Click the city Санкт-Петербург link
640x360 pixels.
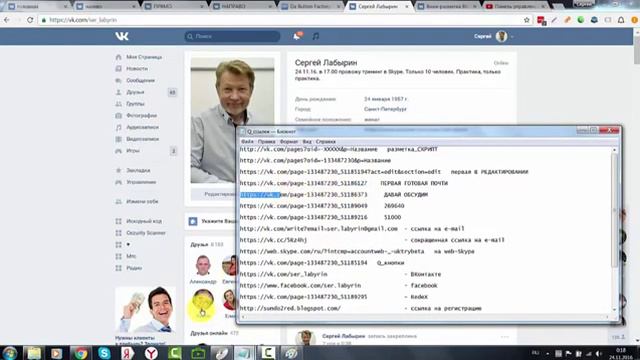pos(385,109)
